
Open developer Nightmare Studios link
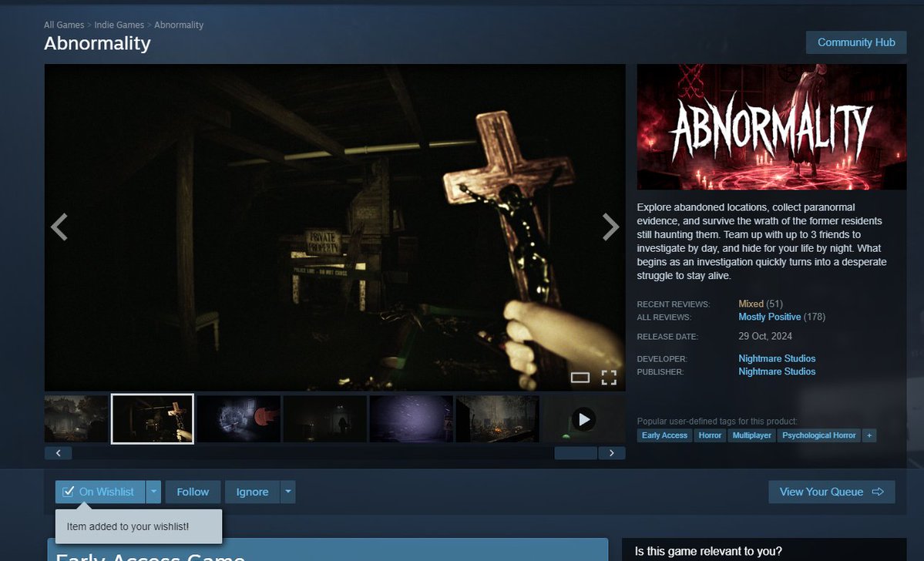[x=777, y=358]
